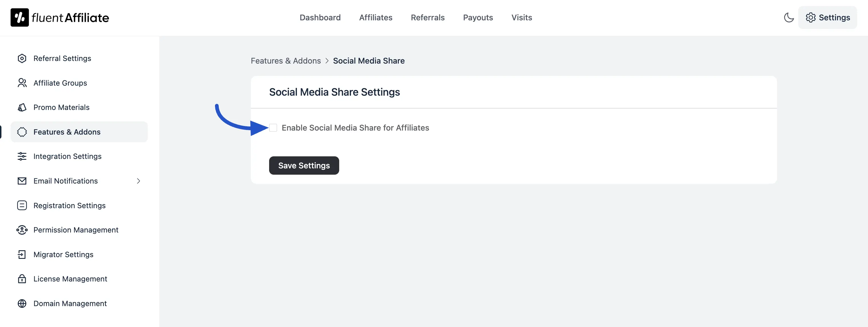Click the Referral Settings hexagon icon
868x327 pixels.
[x=22, y=58]
